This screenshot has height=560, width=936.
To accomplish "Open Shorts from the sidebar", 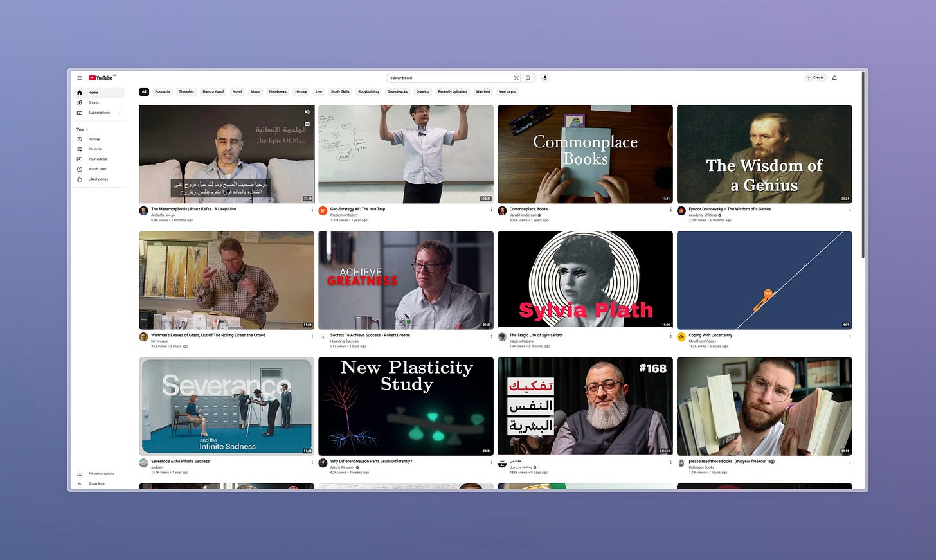I will 100,103.
